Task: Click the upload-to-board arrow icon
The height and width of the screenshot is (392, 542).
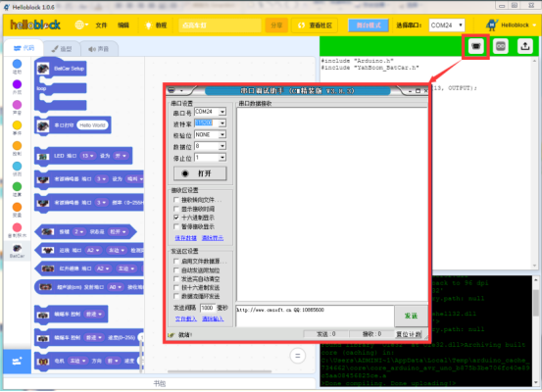Action: (x=525, y=46)
